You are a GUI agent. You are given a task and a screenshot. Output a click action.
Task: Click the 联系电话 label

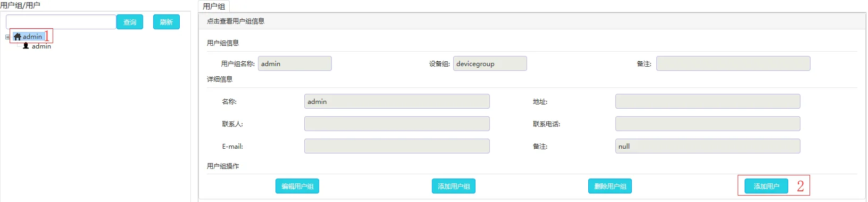pyautogui.click(x=546, y=124)
